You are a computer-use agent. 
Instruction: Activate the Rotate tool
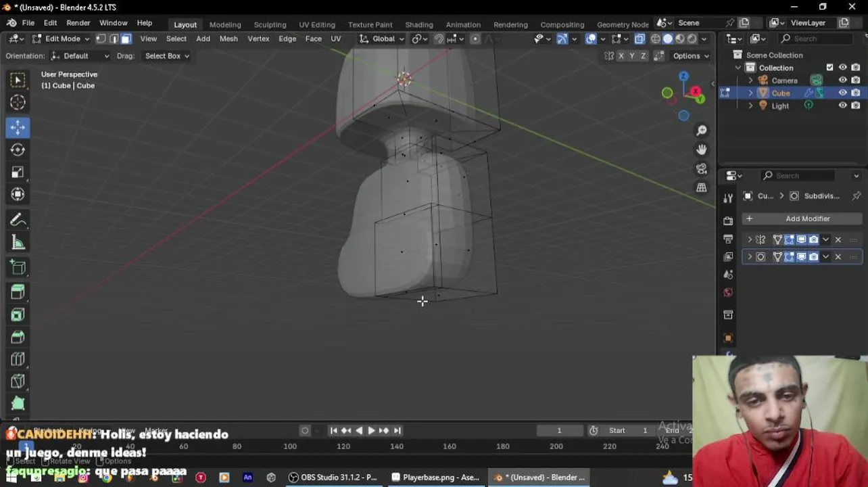18,149
